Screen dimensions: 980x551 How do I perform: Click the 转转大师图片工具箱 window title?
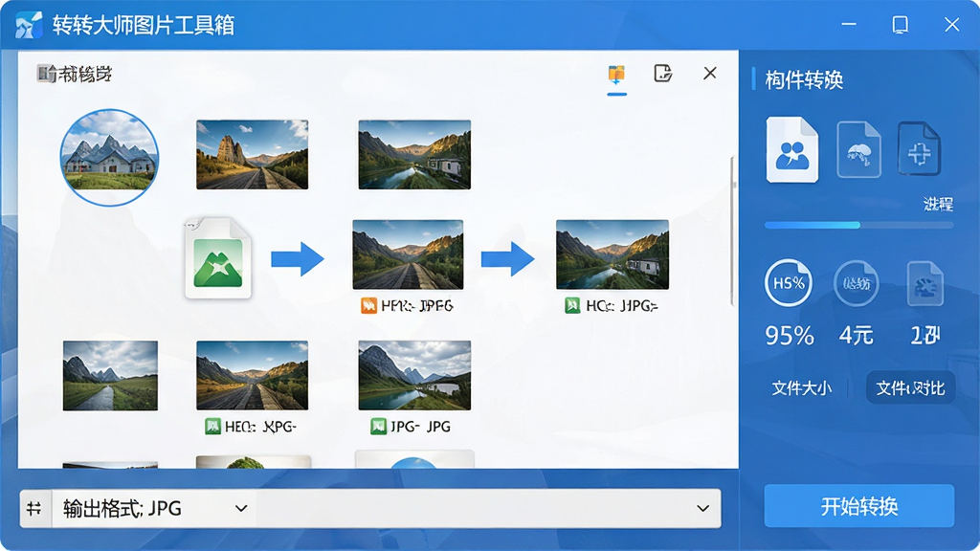click(144, 25)
